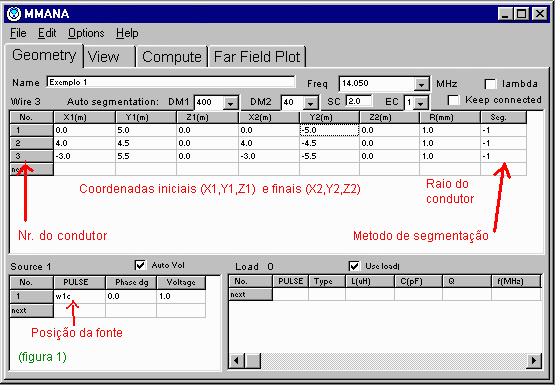Click the X2(m) column header

(x=269, y=117)
